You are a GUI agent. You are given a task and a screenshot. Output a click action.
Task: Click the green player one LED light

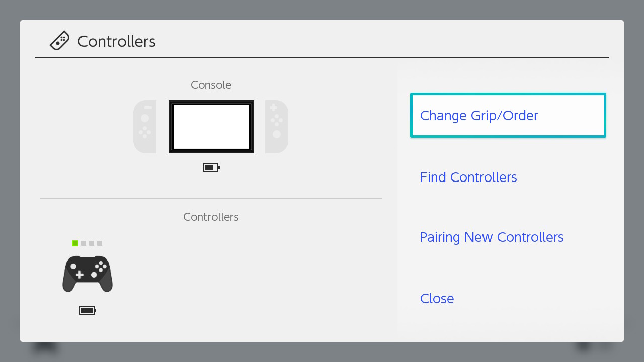[x=75, y=243]
